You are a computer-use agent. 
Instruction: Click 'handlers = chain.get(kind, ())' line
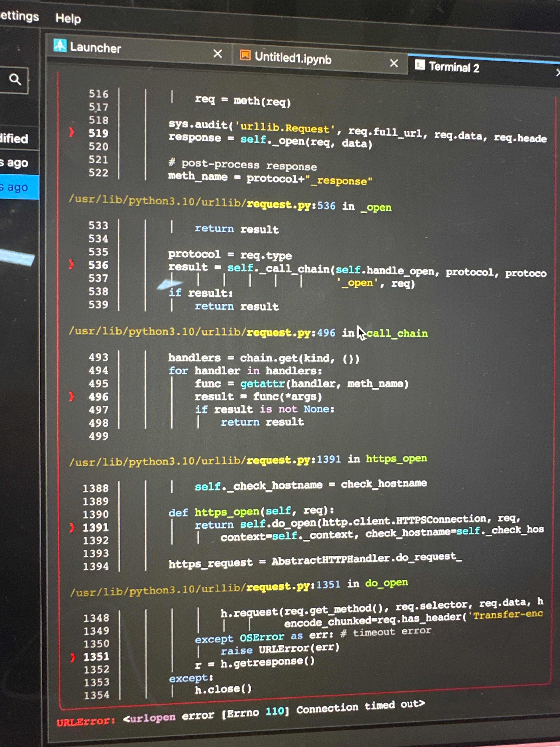coord(264,358)
